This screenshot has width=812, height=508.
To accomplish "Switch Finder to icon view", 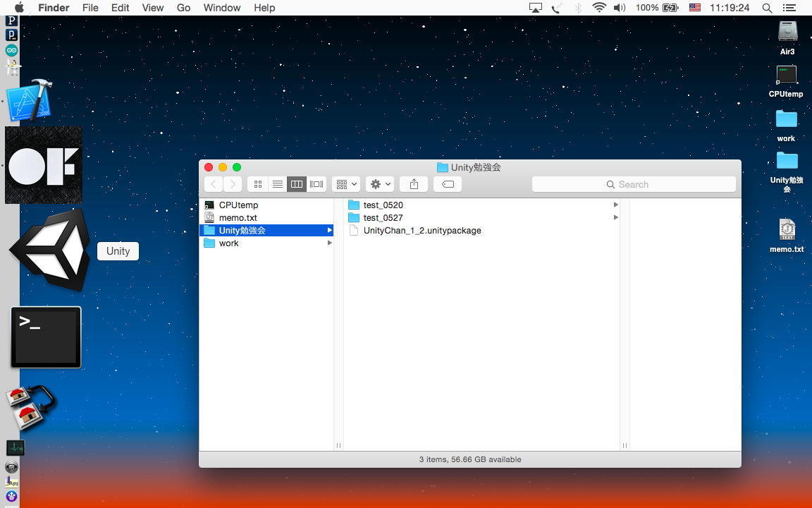I will (x=258, y=184).
